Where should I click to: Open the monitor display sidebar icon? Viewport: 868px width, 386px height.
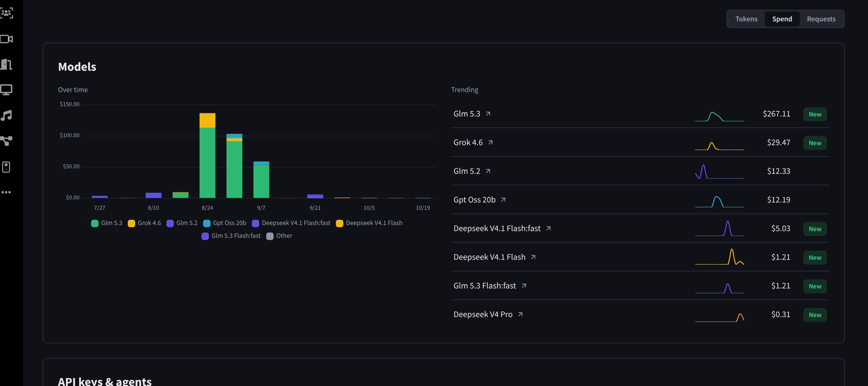6,90
